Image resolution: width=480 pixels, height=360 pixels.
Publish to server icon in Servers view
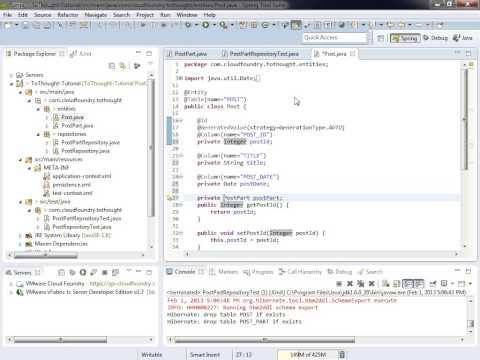click(x=115, y=272)
